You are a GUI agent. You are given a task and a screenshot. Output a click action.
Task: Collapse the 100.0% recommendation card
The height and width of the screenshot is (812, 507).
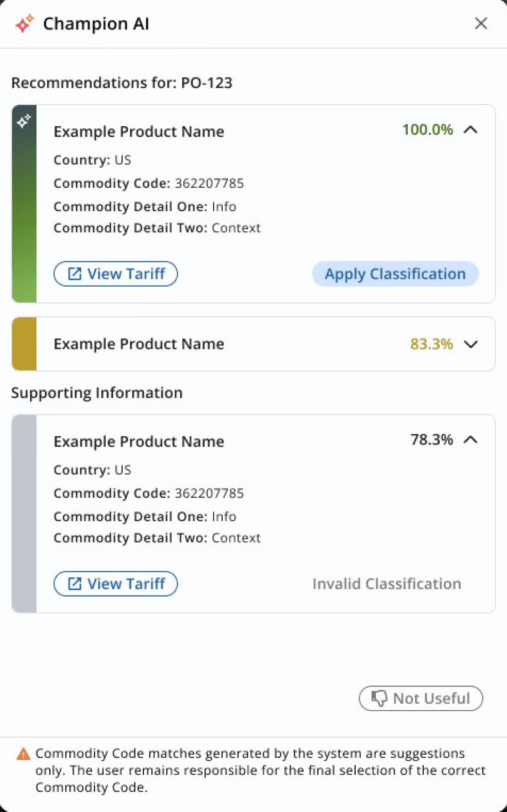(x=470, y=130)
